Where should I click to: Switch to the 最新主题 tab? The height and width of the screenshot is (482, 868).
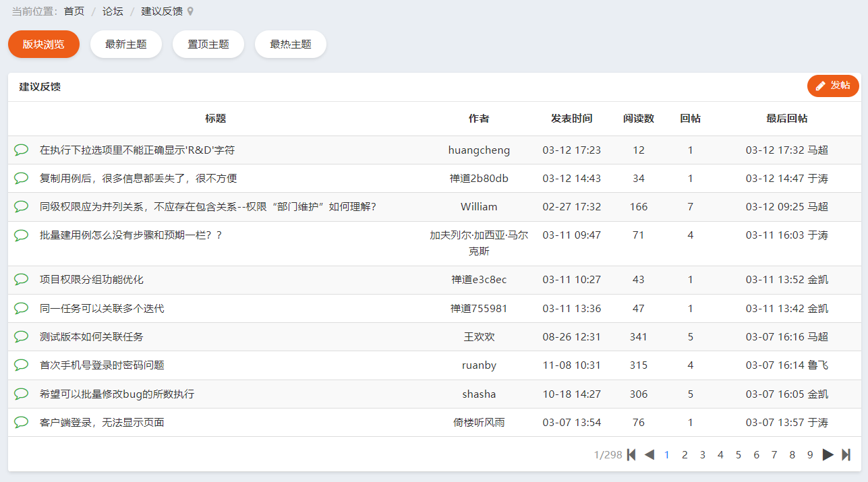(x=126, y=44)
